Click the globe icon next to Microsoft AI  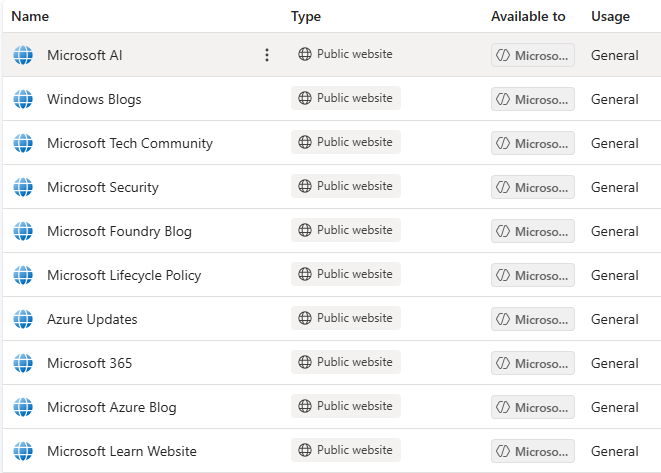coord(23,55)
